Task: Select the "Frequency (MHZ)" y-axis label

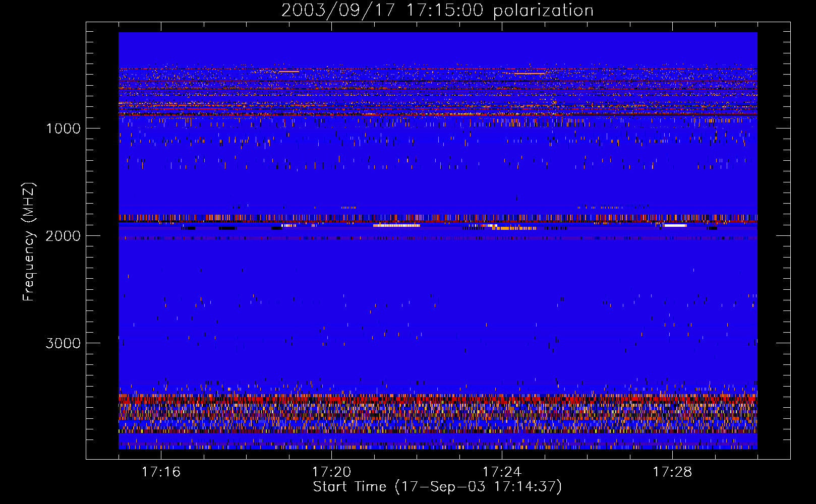Action: pyautogui.click(x=29, y=242)
